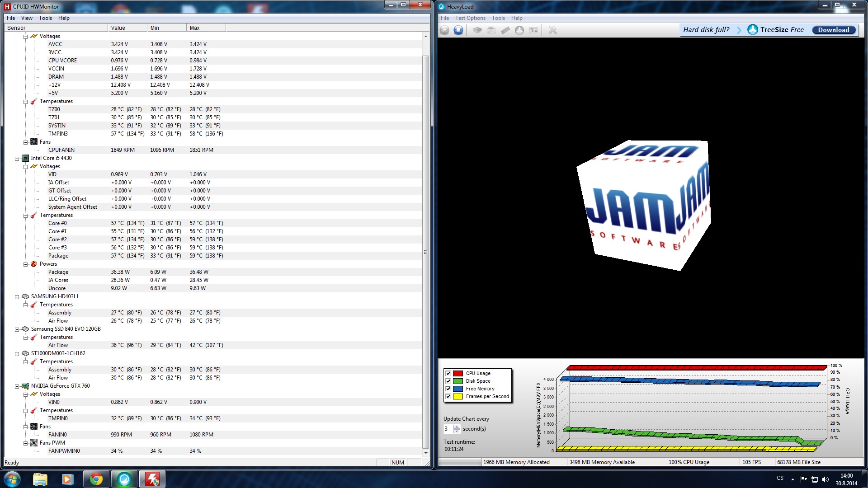Click the TreeSize Download button
Screen dimensions: 868x488
click(x=833, y=30)
